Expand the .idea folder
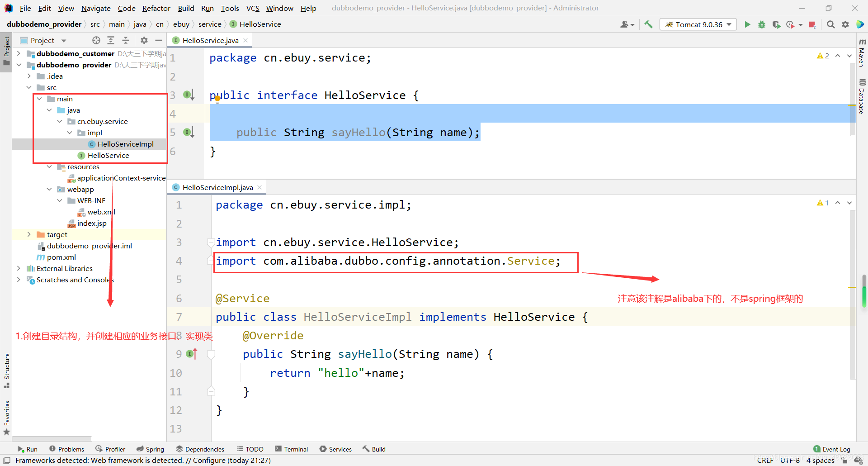 [29, 76]
